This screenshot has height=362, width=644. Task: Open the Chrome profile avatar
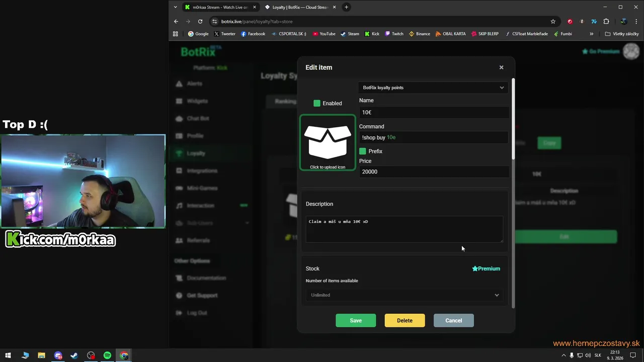(x=623, y=22)
